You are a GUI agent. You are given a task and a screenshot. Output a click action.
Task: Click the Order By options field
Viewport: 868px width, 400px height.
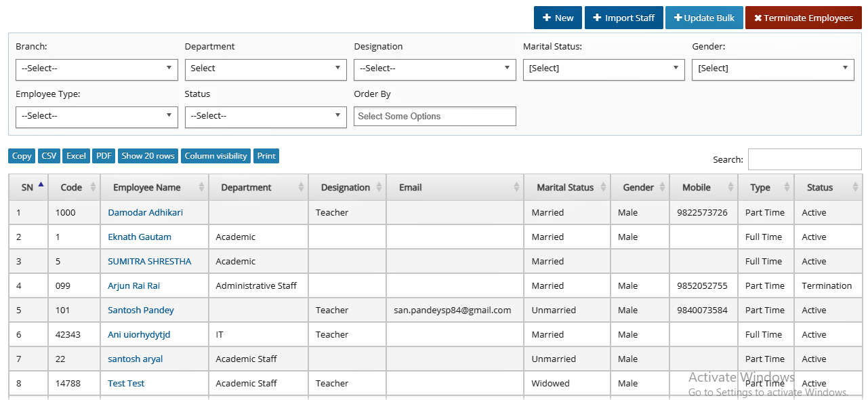[x=435, y=116]
